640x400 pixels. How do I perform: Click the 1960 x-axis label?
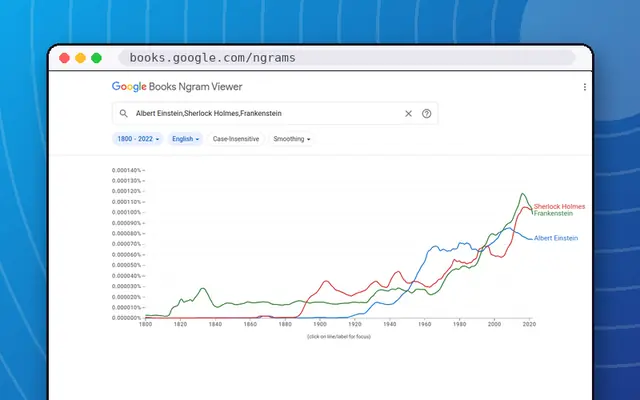point(424,324)
